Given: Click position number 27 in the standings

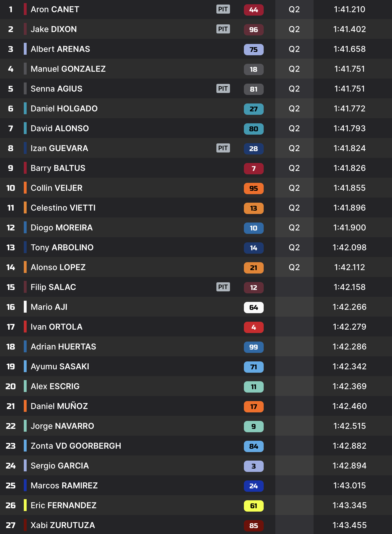Looking at the screenshot, I should point(10,525).
